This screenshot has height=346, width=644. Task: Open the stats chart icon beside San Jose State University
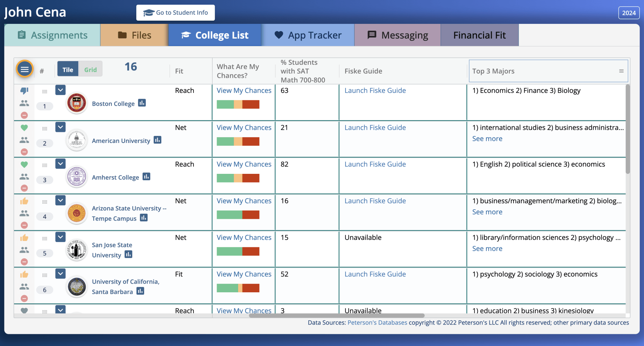128,254
